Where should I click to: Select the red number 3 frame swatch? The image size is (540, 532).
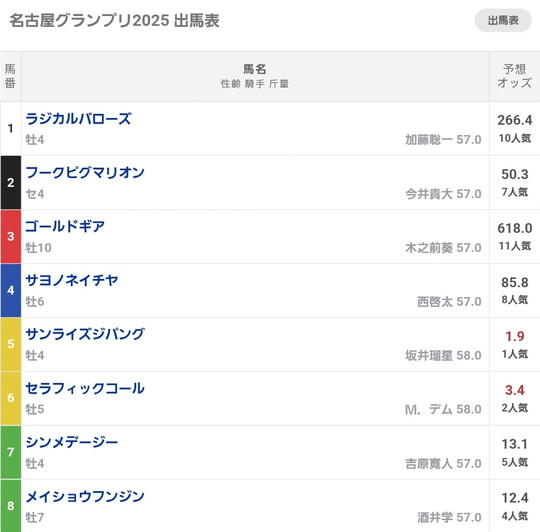11,237
